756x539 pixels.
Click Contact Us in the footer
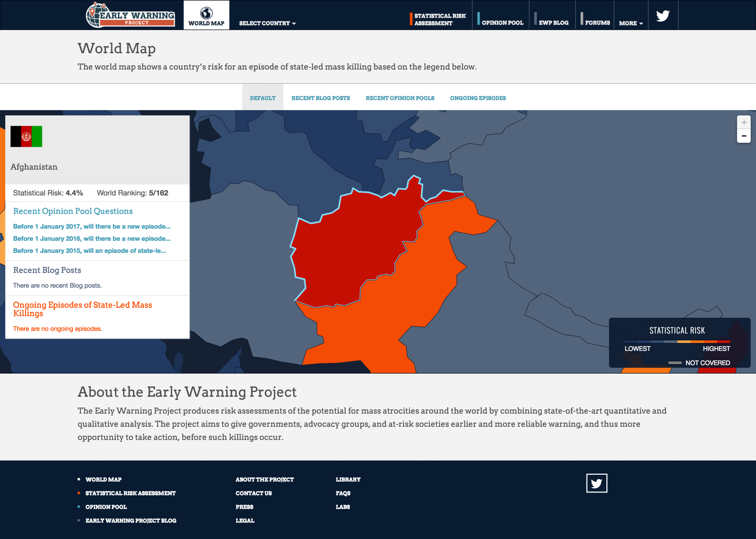[253, 493]
